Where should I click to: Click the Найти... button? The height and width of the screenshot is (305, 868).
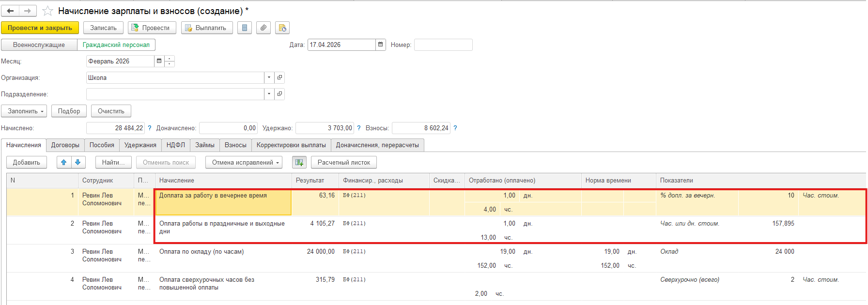point(113,162)
